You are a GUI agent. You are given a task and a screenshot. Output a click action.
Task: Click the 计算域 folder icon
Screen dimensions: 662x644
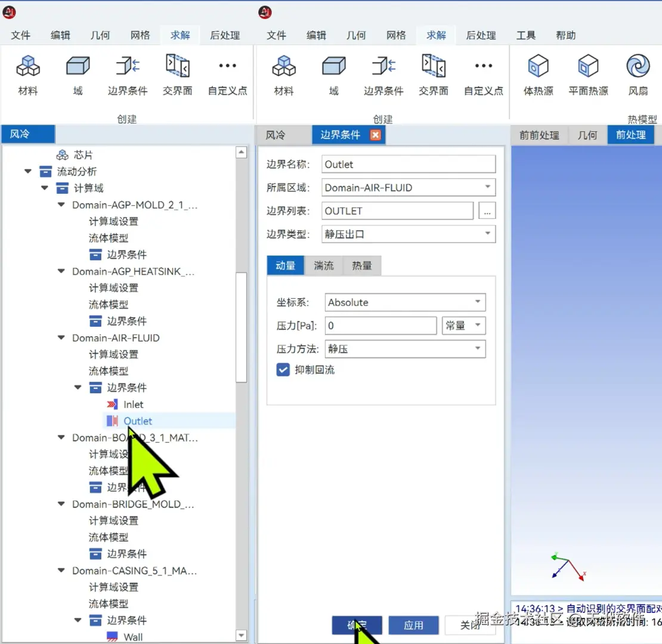63,188
